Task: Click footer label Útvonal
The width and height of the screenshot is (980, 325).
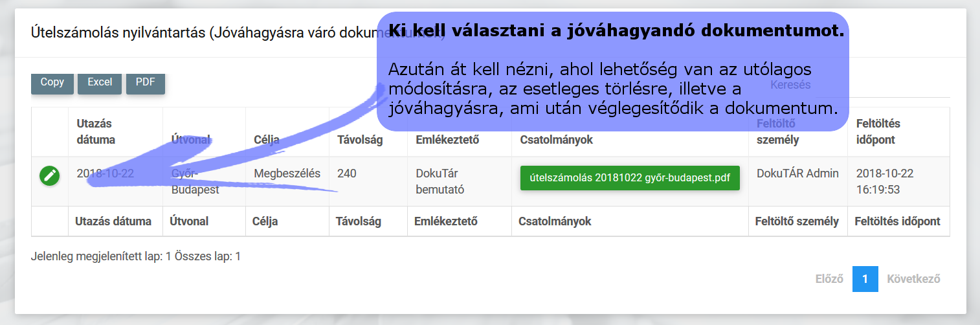Action: (x=189, y=221)
